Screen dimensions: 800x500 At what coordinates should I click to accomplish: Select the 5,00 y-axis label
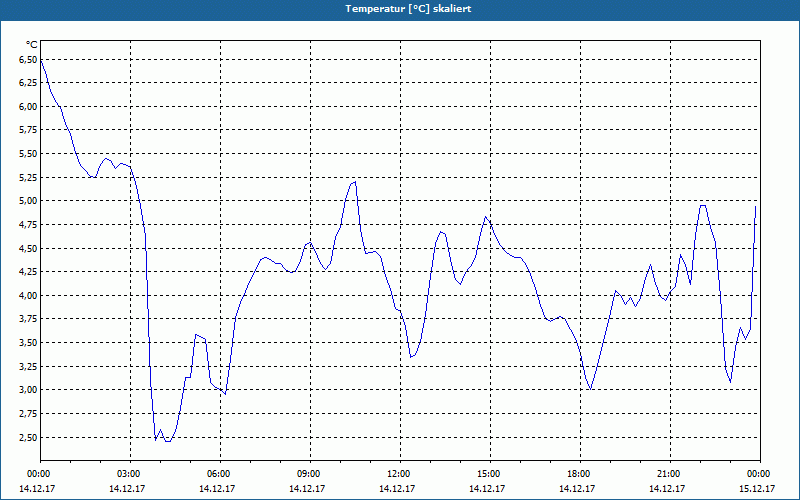click(29, 201)
